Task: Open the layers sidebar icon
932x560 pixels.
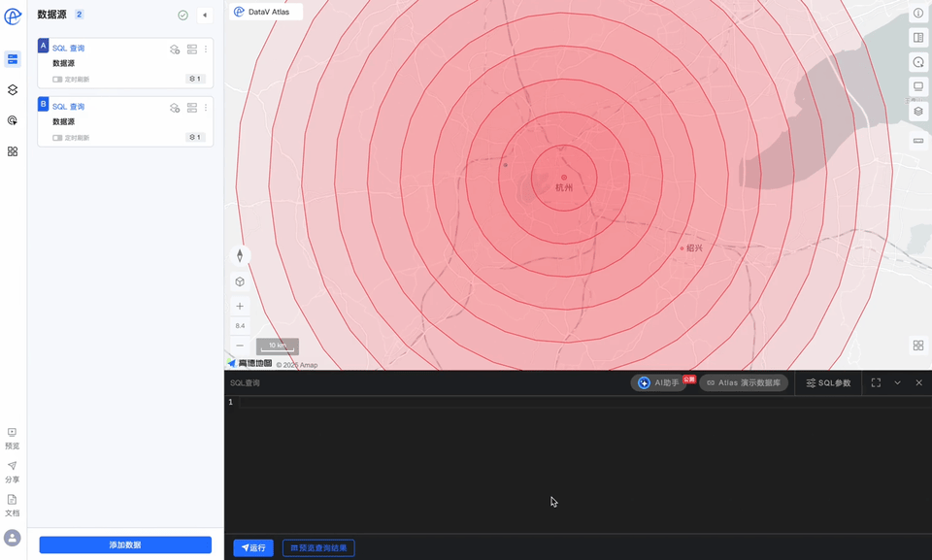Action: 13,89
